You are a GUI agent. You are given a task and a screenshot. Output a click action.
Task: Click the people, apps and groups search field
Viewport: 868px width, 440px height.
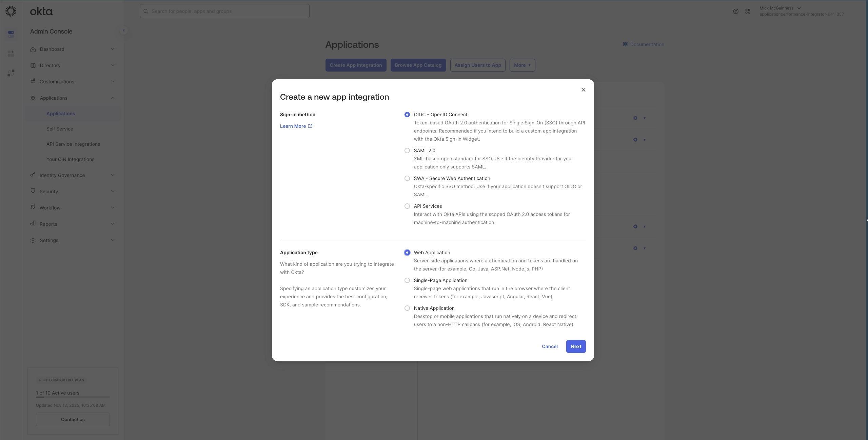click(224, 11)
